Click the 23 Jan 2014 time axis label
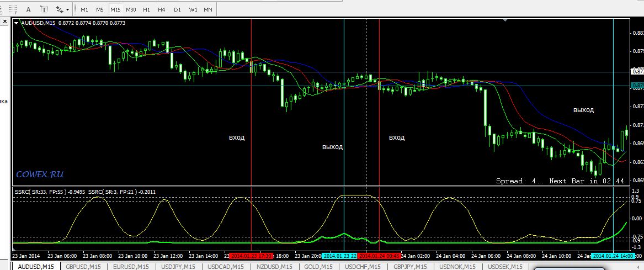The image size is (644, 270). (x=26, y=256)
